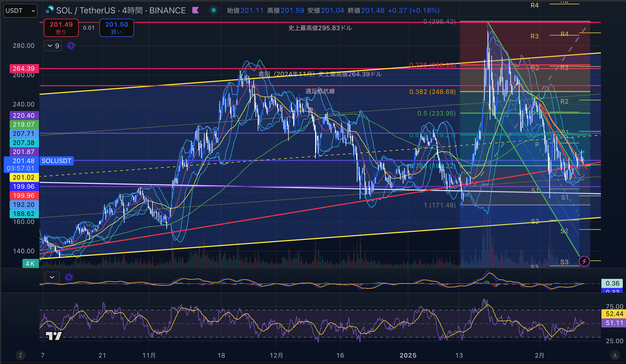Click the 0 (296.42) Fibonacci level label

(x=440, y=22)
